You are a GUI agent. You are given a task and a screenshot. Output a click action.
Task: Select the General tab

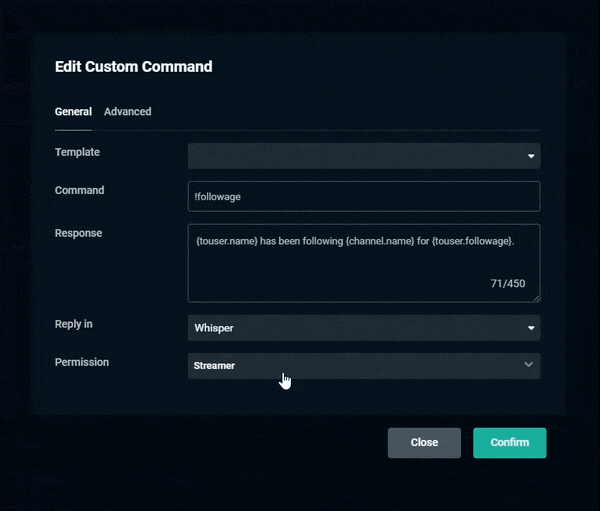click(x=73, y=111)
